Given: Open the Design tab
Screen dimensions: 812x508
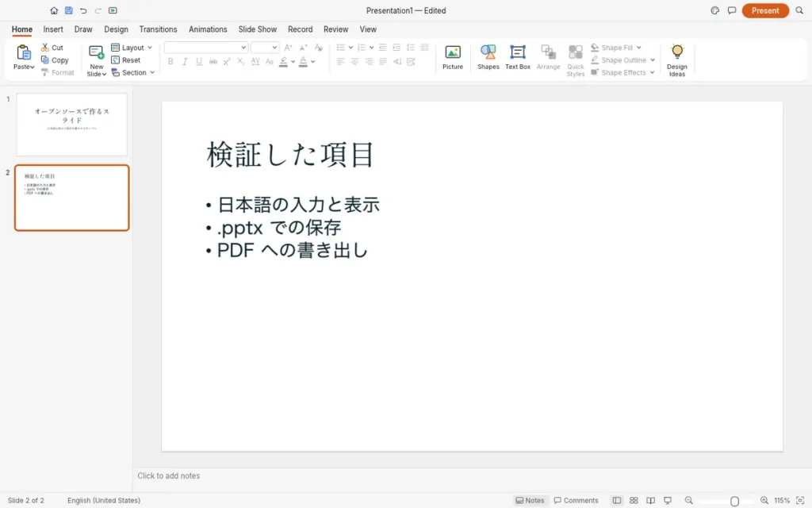Looking at the screenshot, I should 116,29.
